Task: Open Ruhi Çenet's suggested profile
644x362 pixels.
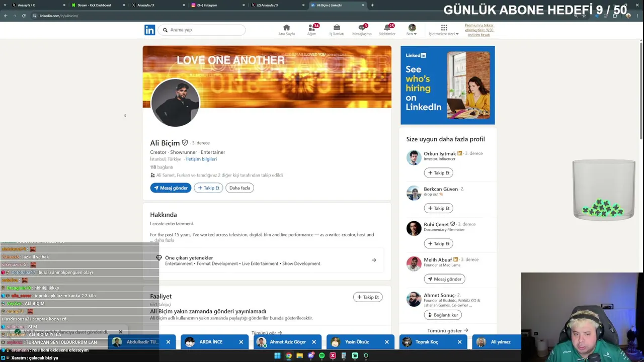Action: click(436, 224)
